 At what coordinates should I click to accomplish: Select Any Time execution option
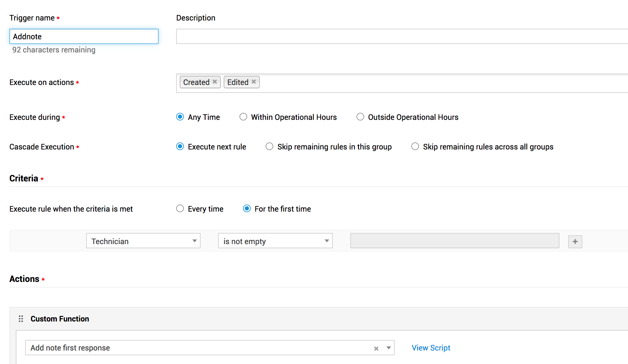pyautogui.click(x=180, y=117)
